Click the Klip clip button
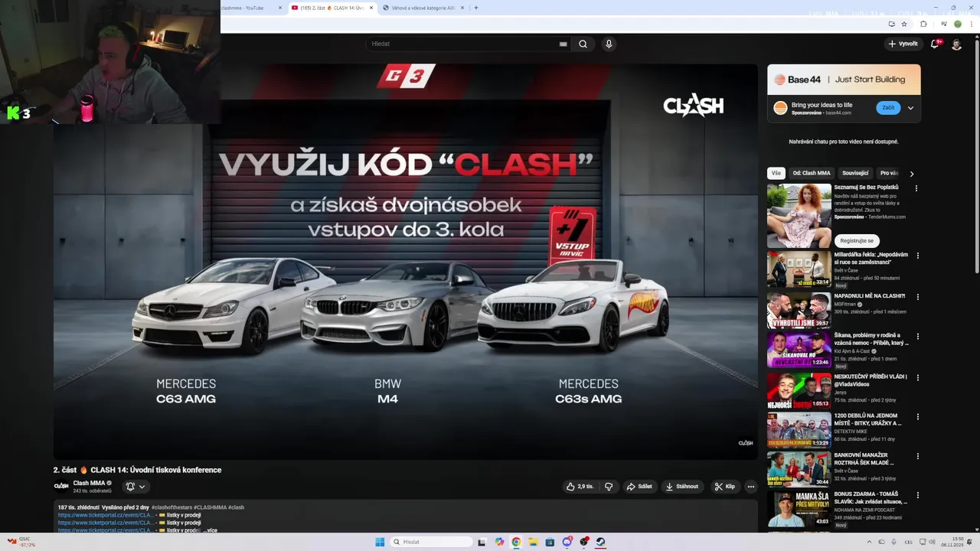Screen dimensions: 980x551 pyautogui.click(x=724, y=486)
